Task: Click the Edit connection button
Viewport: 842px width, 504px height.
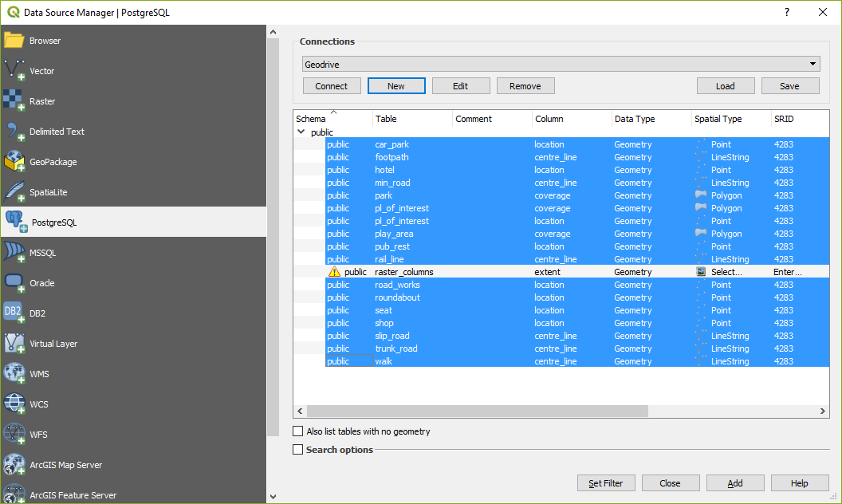Action: (461, 86)
